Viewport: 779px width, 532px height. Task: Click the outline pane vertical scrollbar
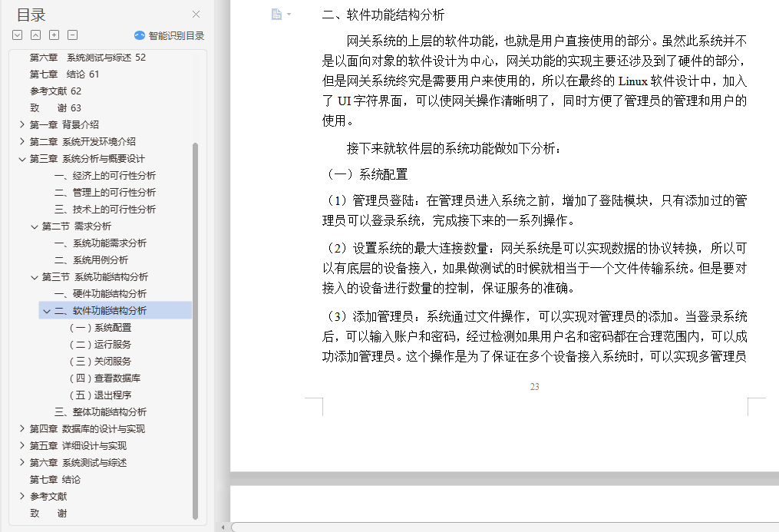tap(195, 331)
